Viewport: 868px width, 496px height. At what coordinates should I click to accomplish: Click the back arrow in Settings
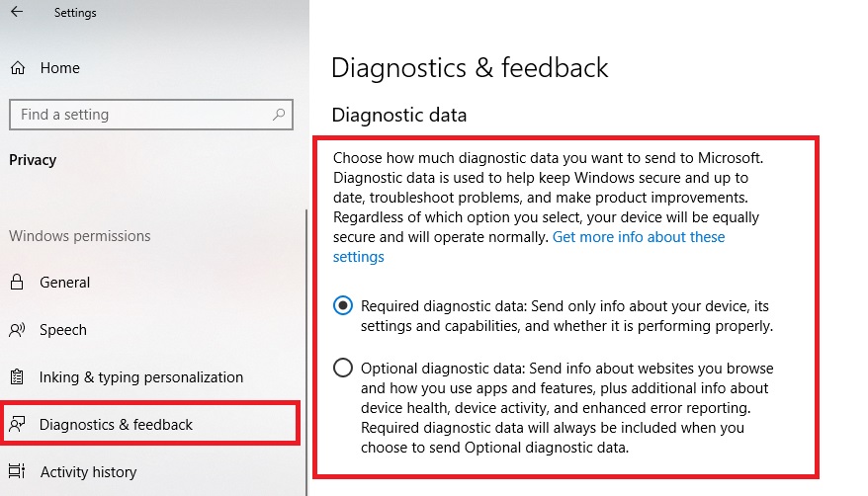17,13
